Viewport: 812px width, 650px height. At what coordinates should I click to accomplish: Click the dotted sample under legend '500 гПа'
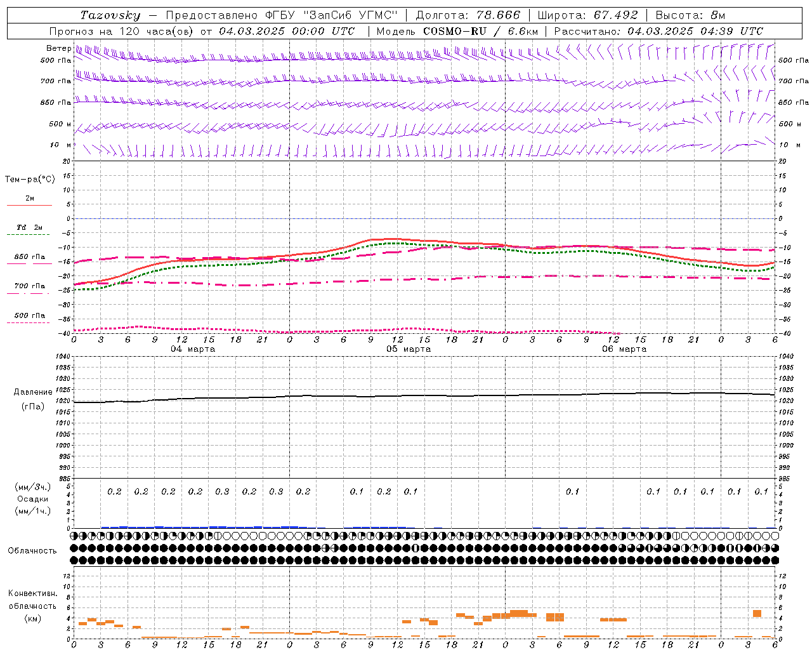28,322
